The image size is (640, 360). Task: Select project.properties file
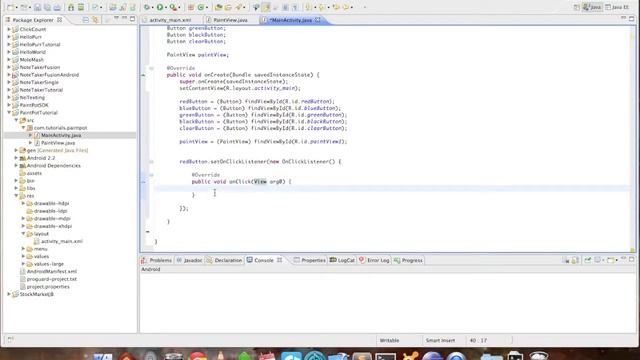[48, 287]
